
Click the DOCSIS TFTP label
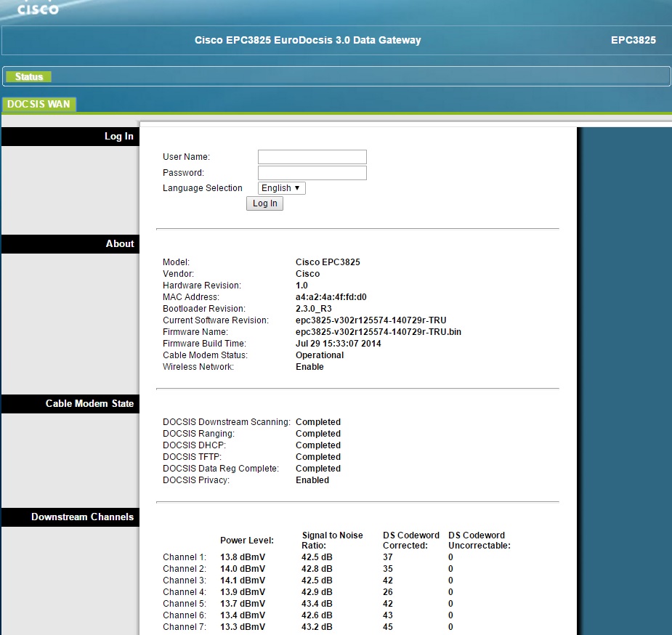coord(192,457)
